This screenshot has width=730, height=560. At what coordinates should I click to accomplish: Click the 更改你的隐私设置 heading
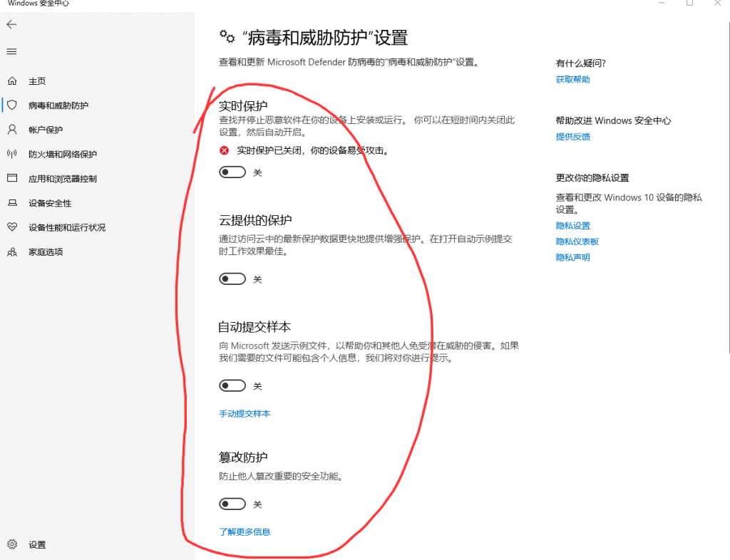click(592, 177)
